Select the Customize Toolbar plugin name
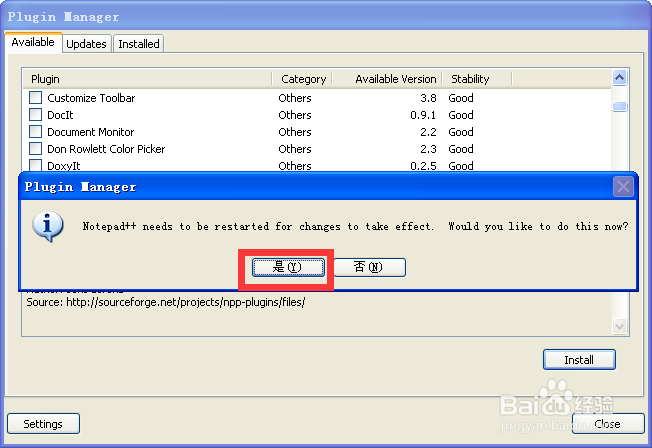The height and width of the screenshot is (448, 652). [91, 98]
